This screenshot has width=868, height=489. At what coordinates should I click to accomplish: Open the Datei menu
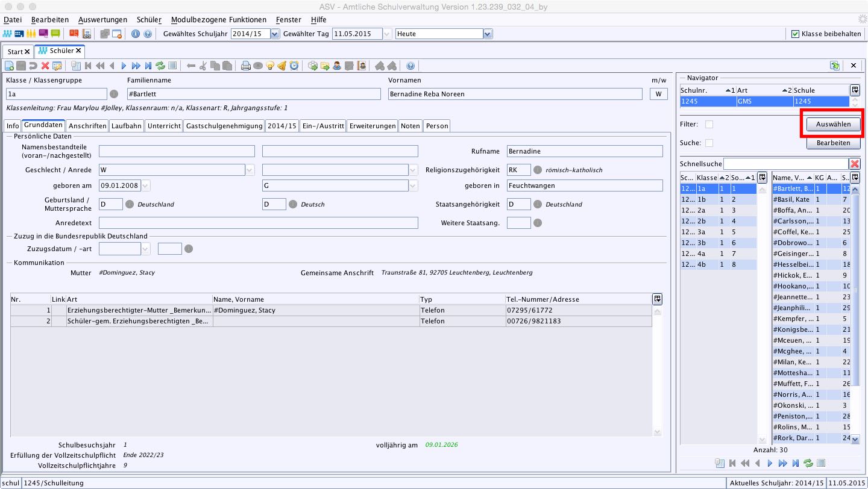(x=13, y=19)
